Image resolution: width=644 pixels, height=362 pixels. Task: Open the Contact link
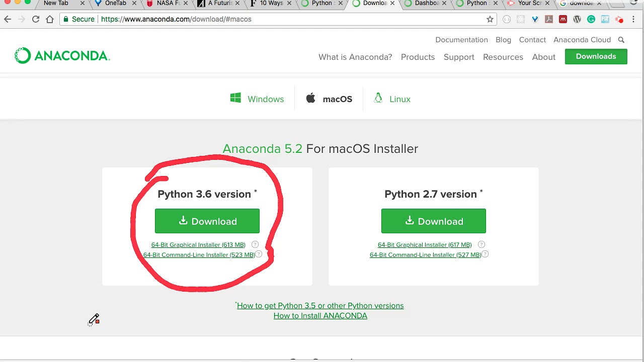point(532,40)
